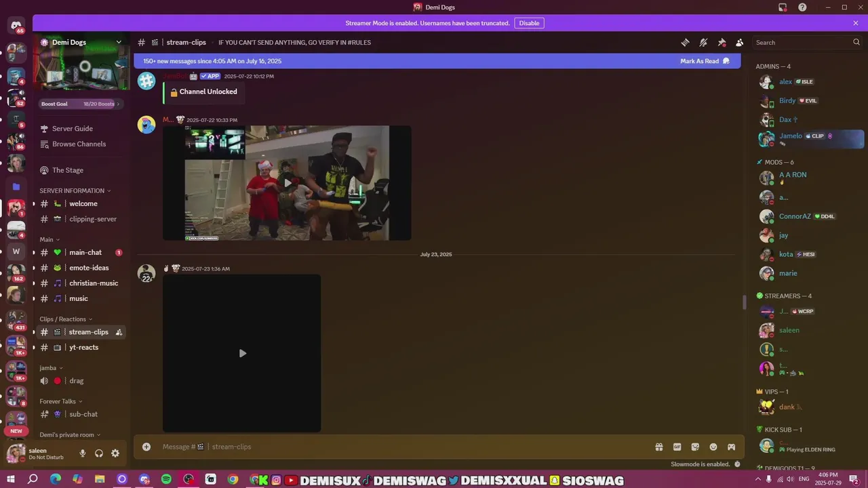Screen dimensions: 868x488
Task: Open Threads in the channel header
Action: [685, 42]
